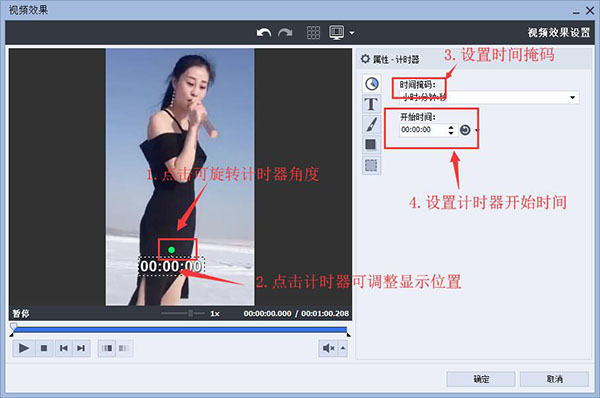Click the 确定 confirm button

481,379
